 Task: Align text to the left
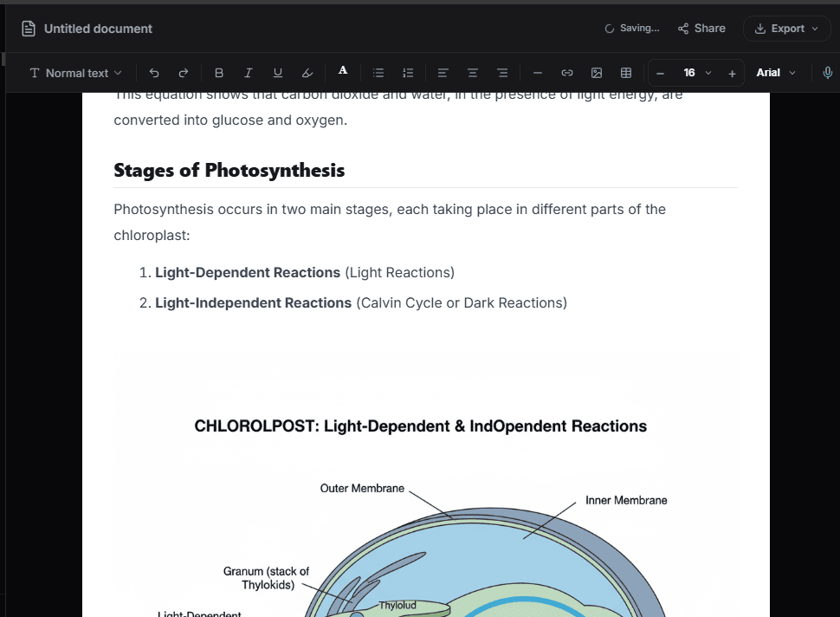point(443,73)
